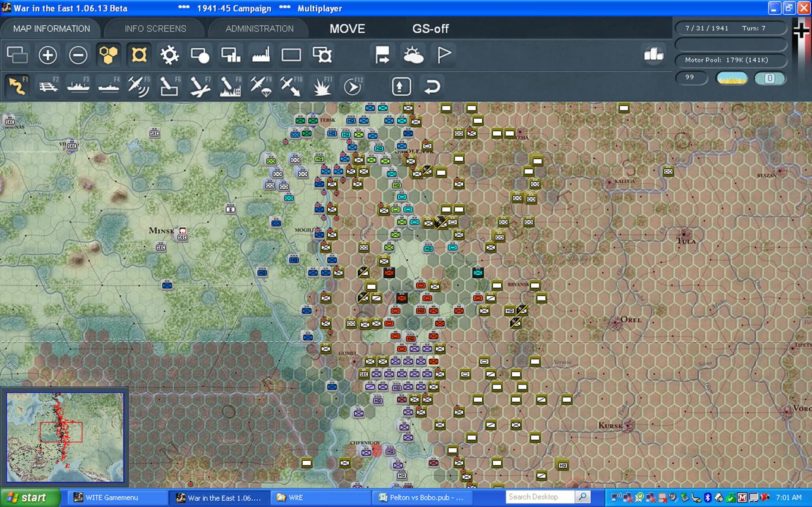Toggle the empty rectangle map overlay
812x507 pixels.
(x=291, y=56)
